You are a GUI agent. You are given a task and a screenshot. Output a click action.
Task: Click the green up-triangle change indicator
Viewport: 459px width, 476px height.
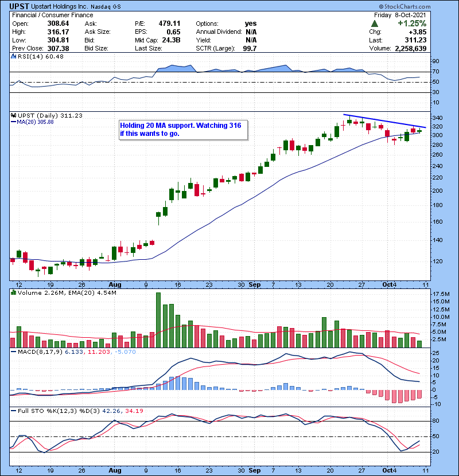pos(375,24)
